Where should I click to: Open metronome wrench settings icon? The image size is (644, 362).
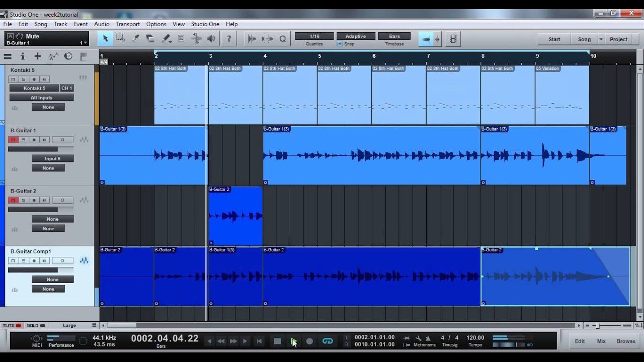418,338
